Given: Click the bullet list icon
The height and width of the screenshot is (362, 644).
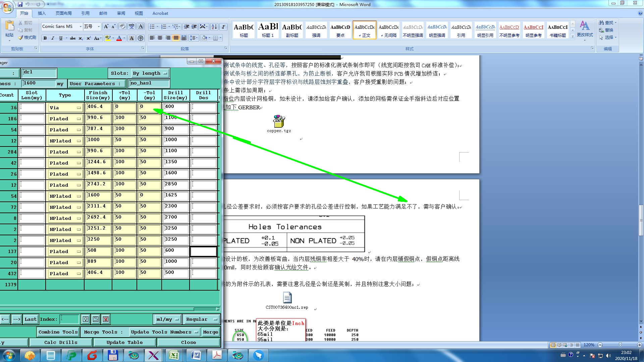Looking at the screenshot, I should pos(152,26).
